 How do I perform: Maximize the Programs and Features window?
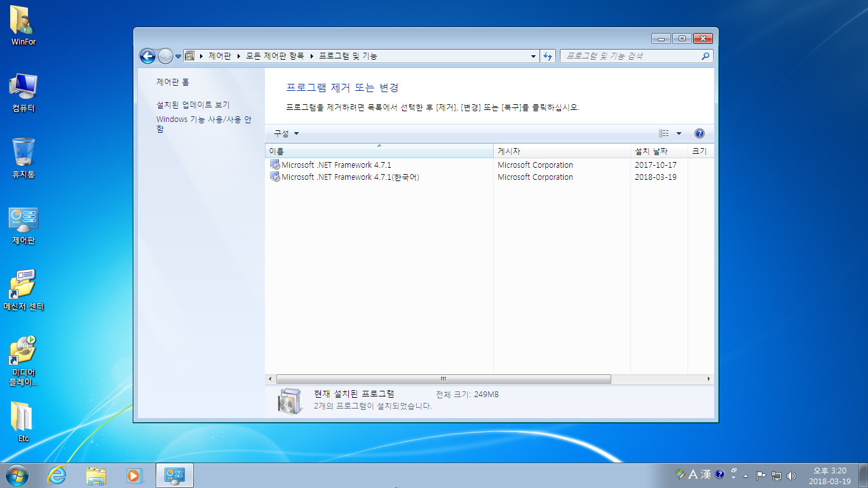(681, 39)
